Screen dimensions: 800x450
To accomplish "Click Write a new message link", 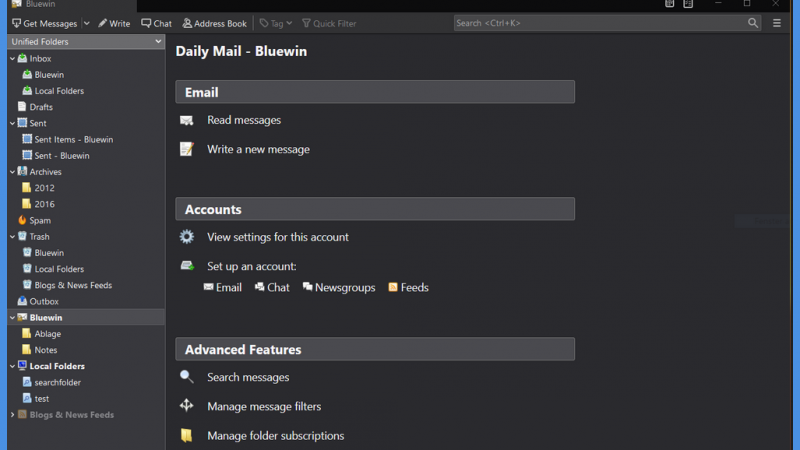I will [x=258, y=149].
